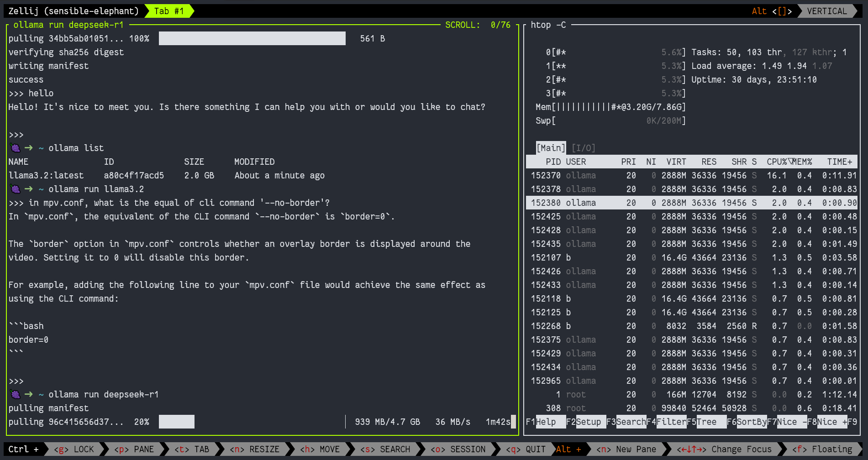This screenshot has height=460, width=868.
Task: Select the root process PID 1
Action: tap(692, 394)
